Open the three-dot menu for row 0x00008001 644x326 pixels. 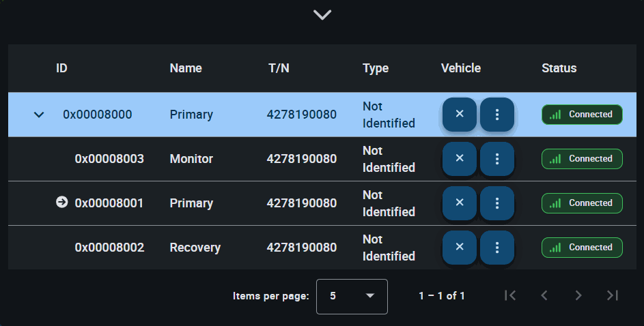point(497,203)
